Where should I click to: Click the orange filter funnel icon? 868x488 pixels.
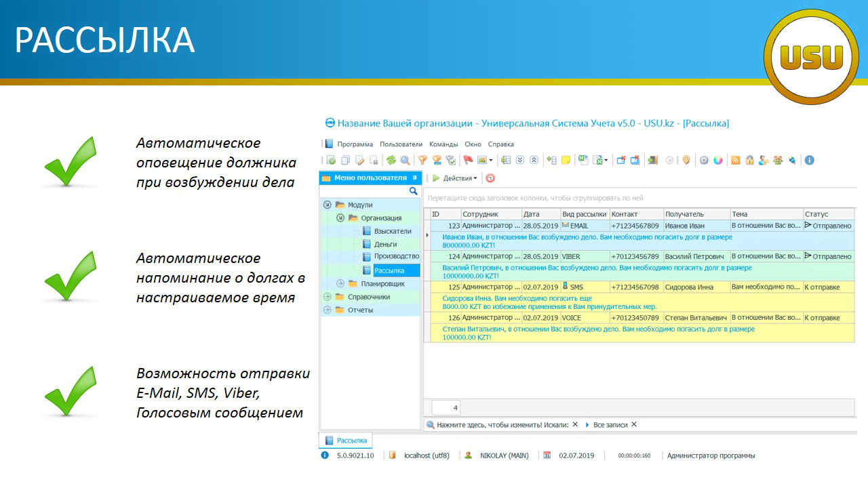(422, 160)
